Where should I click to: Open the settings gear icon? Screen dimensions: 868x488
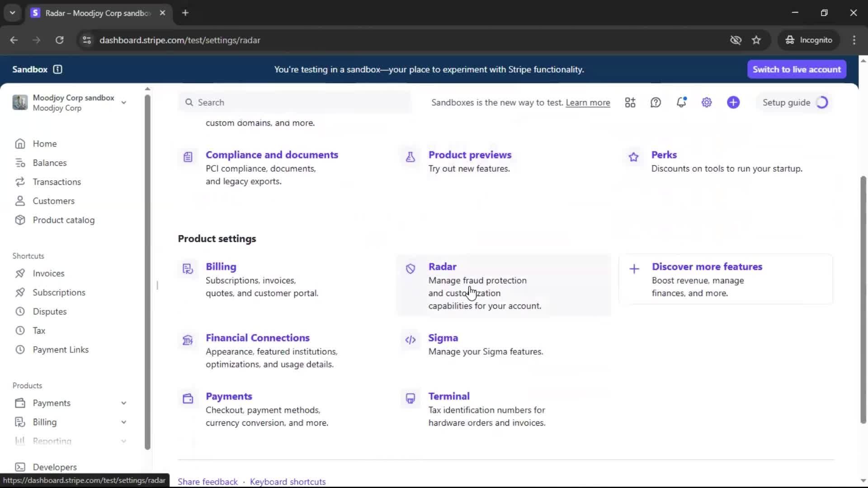pos(707,103)
